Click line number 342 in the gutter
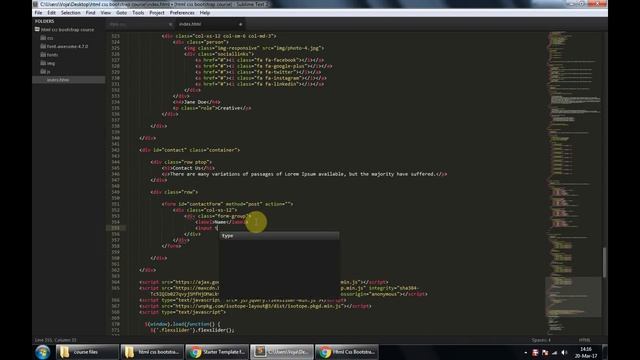Screen dimensions: 640x360 (115, 150)
